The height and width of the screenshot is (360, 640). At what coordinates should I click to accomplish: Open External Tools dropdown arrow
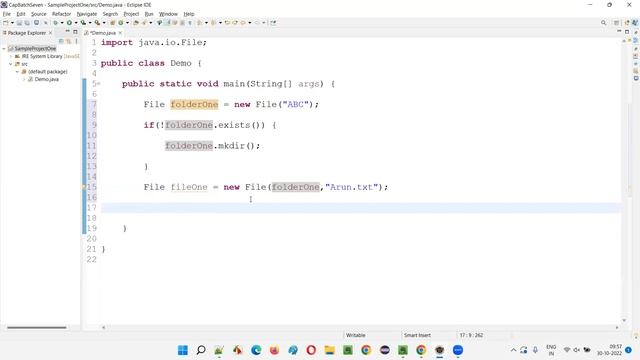pos(104,23)
